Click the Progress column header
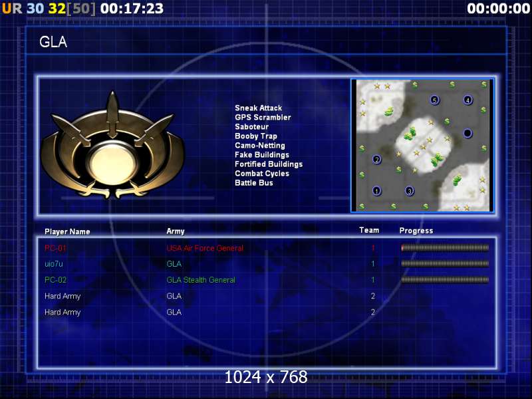The image size is (532, 399). pos(416,231)
